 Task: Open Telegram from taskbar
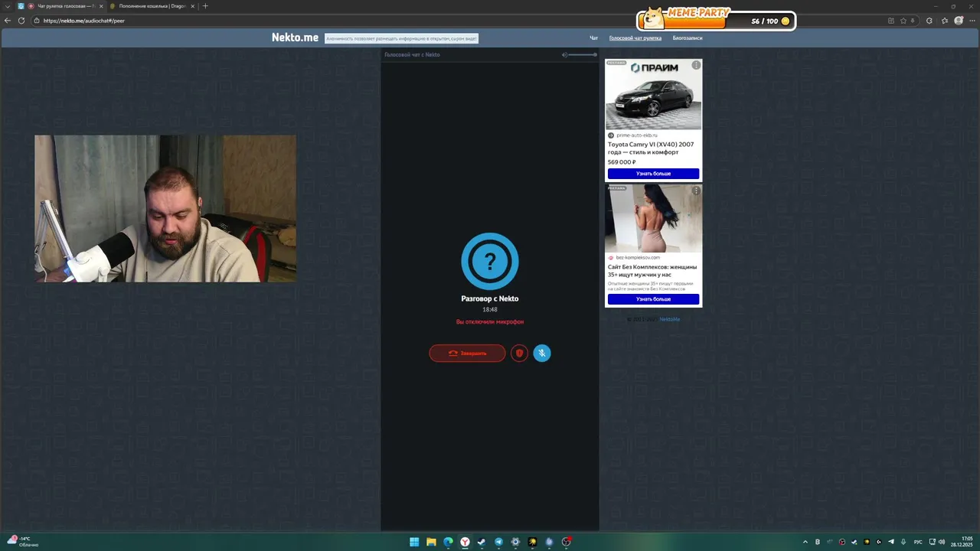498,542
